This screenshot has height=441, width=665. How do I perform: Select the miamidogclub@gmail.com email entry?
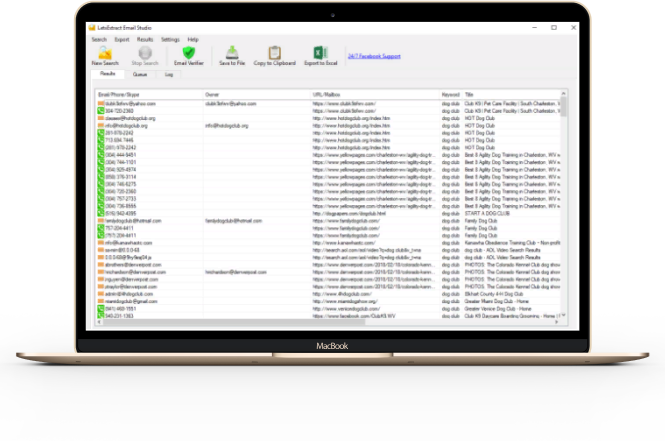pos(131,301)
